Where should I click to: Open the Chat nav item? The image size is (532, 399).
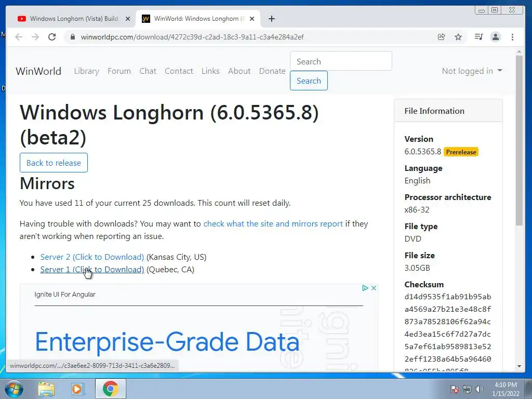coord(148,71)
